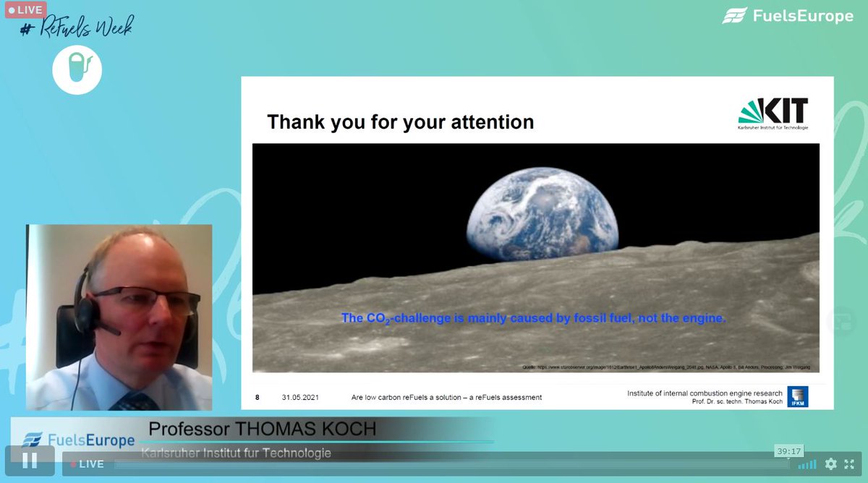The width and height of the screenshot is (868, 483).
Task: Click the IFKM logo on the slide
Action: pyautogui.click(x=798, y=396)
